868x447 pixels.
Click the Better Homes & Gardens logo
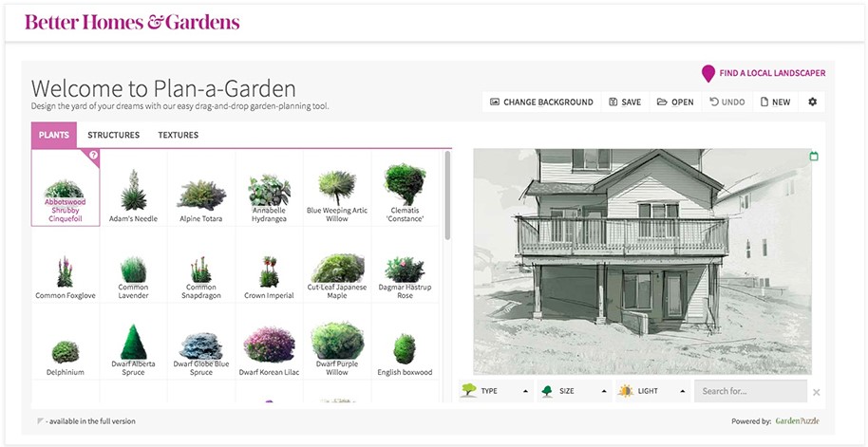(132, 22)
